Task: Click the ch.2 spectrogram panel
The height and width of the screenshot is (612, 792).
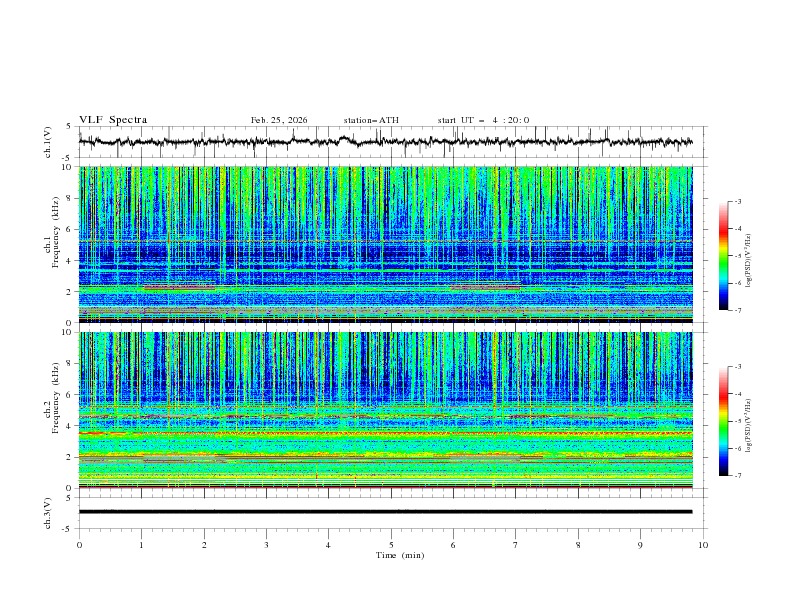Action: coord(385,410)
